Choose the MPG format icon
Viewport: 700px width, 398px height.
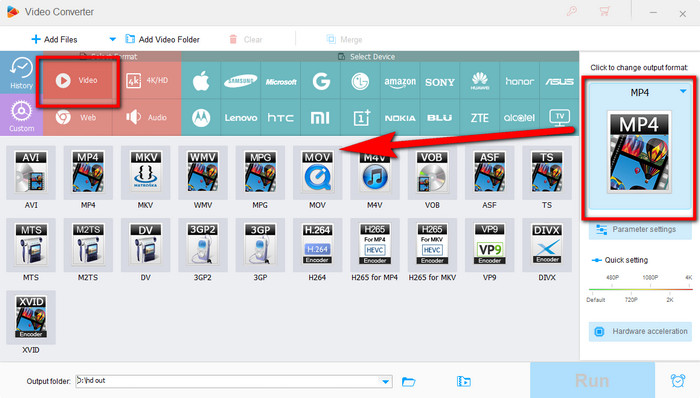(x=260, y=172)
